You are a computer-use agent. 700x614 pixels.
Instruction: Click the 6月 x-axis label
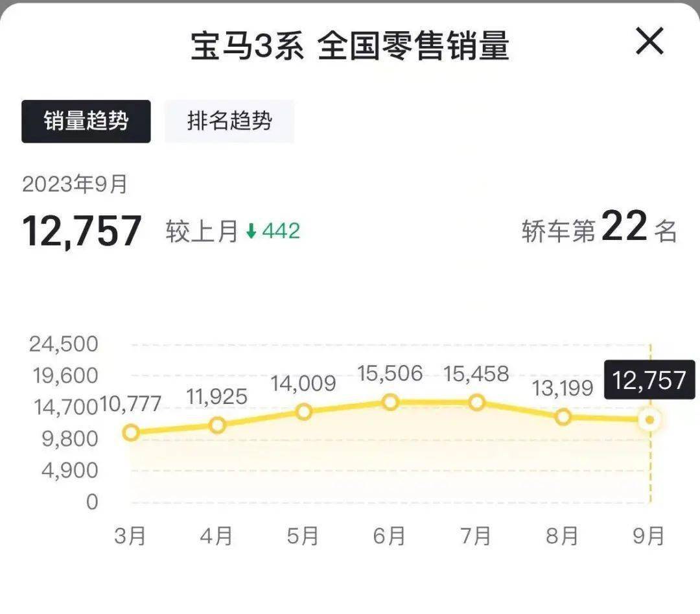(x=390, y=536)
